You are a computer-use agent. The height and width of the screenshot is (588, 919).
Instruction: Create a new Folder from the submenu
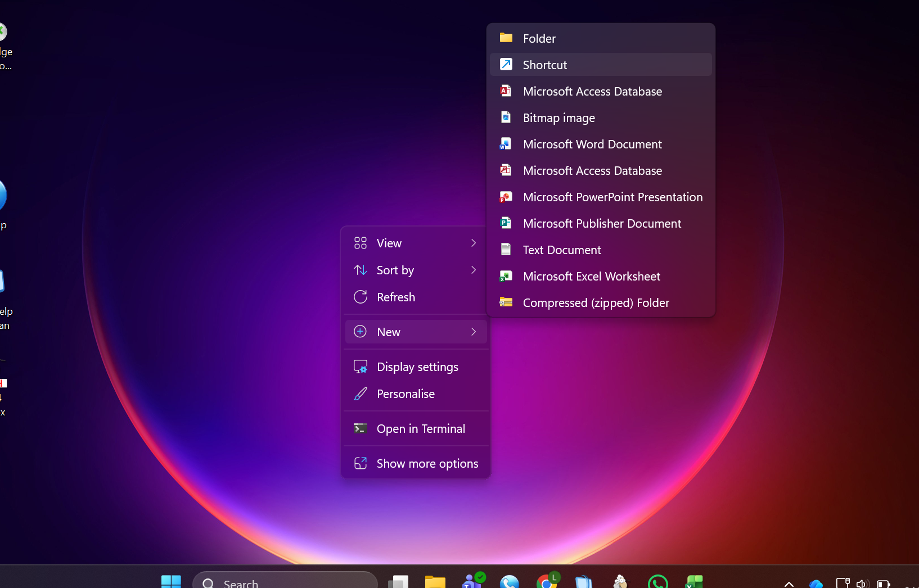click(x=539, y=38)
